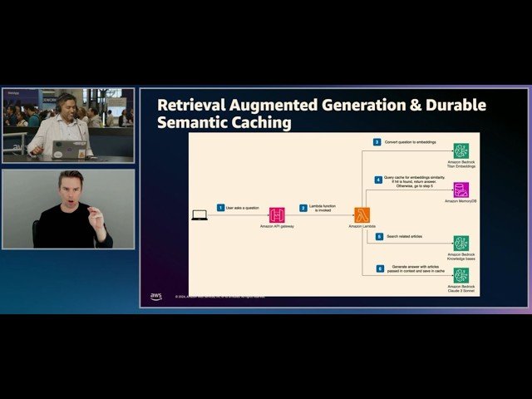The height and width of the screenshot is (399, 532).
Task: Click the purple Amazon MemoryDB icon
Action: pos(461,190)
